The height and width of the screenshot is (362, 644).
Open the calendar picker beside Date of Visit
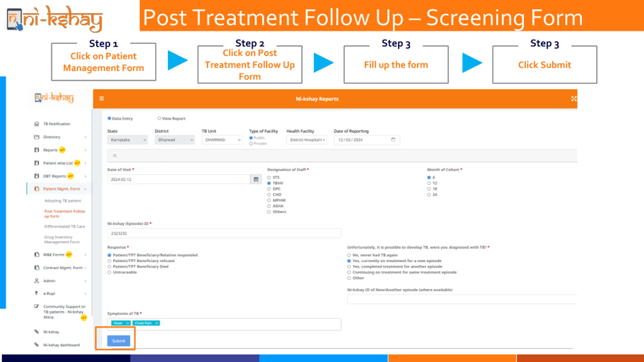(256, 179)
